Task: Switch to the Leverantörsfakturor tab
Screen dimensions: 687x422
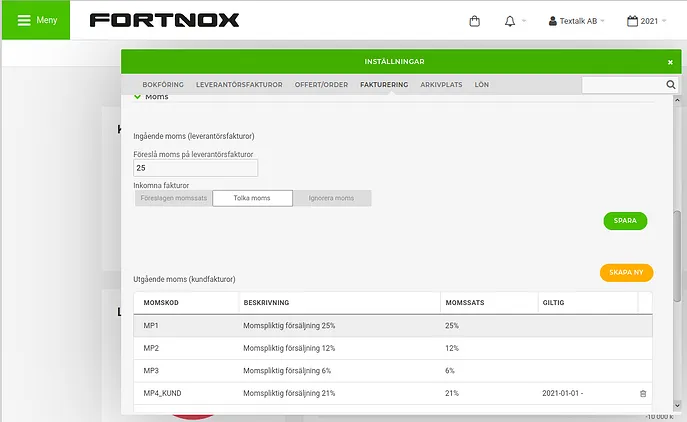Action: (239, 85)
